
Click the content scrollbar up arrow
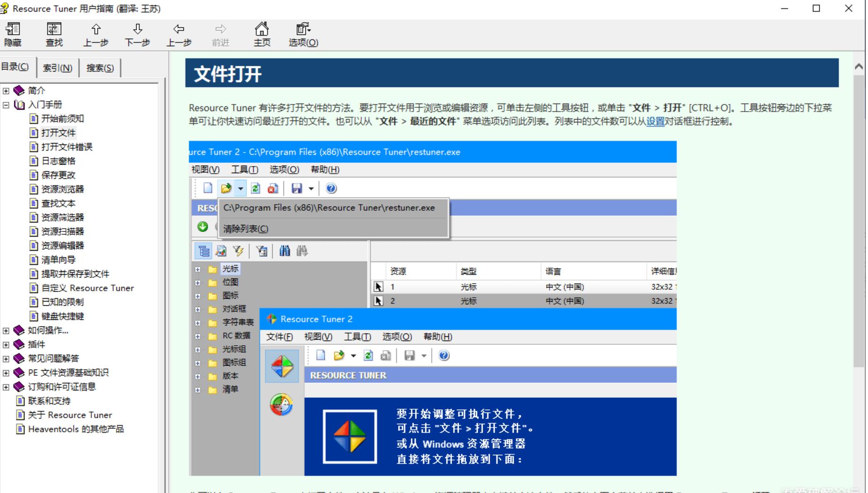tap(859, 67)
